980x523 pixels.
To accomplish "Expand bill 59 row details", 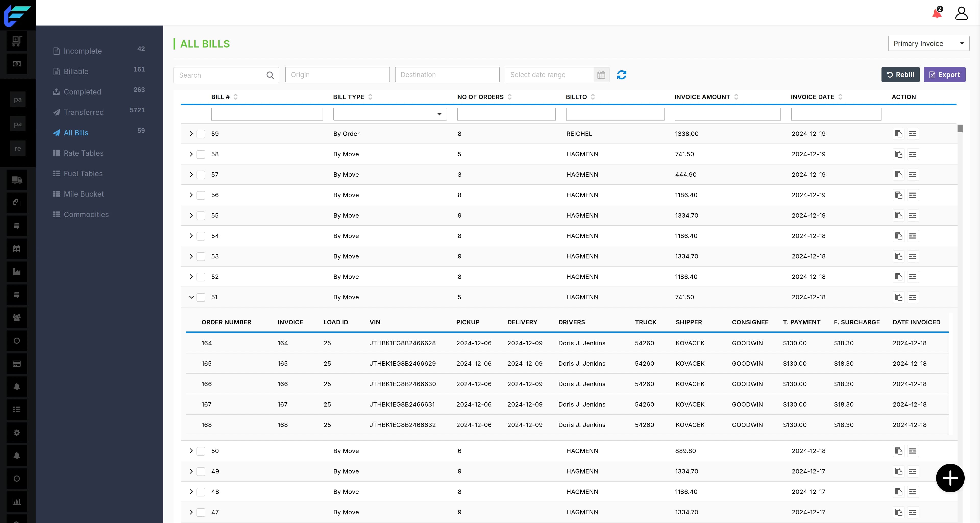I will [x=191, y=134].
